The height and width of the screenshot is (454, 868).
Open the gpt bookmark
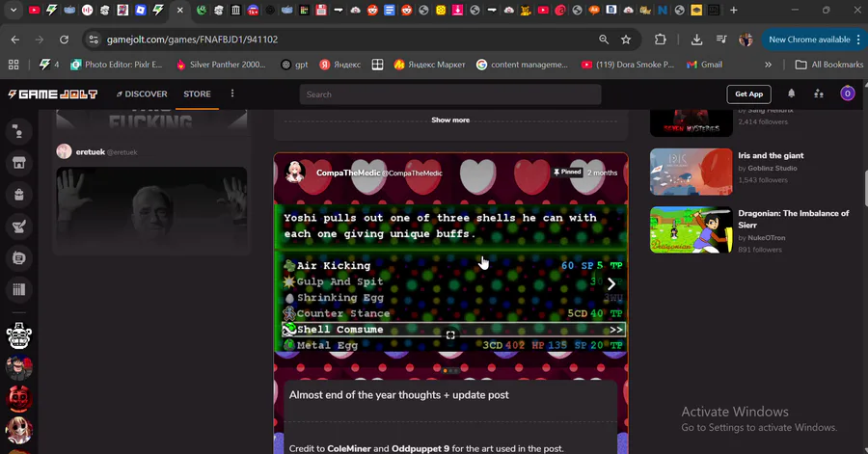click(x=294, y=65)
